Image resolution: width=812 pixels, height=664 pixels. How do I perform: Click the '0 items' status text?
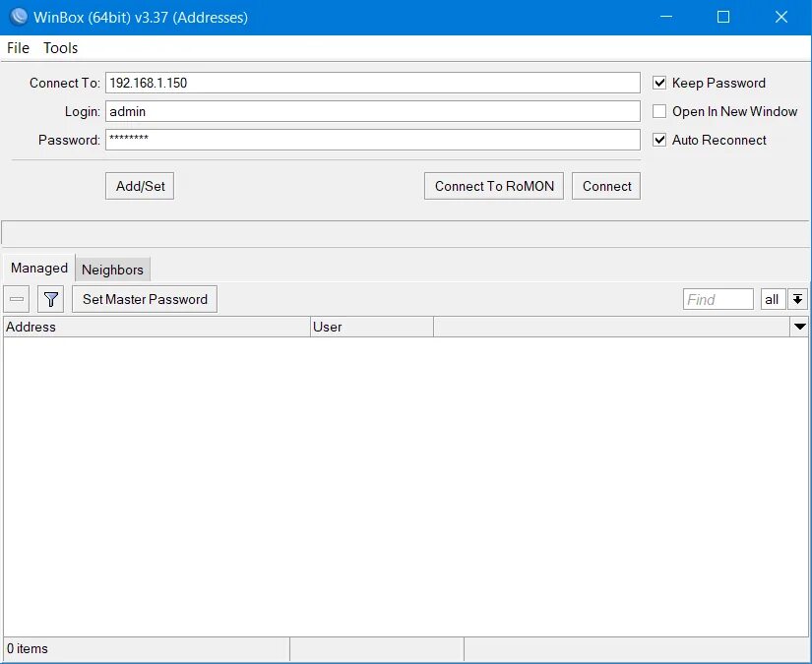coord(28,648)
